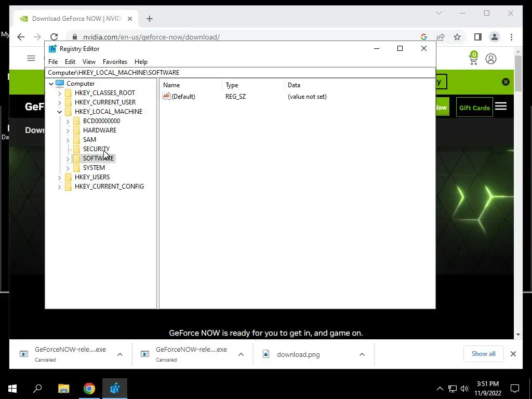Select the REG_SZ type cell
The height and width of the screenshot is (399, 532).
coord(235,97)
